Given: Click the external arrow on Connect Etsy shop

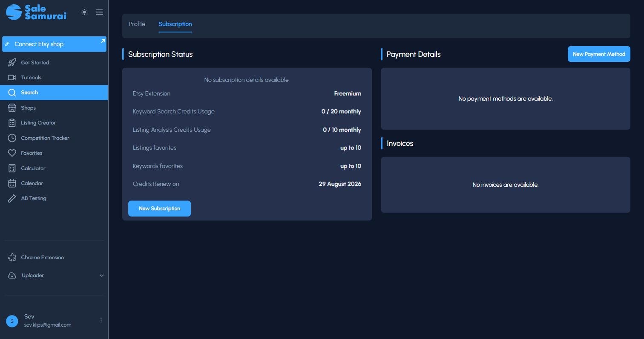Looking at the screenshot, I should [103, 41].
